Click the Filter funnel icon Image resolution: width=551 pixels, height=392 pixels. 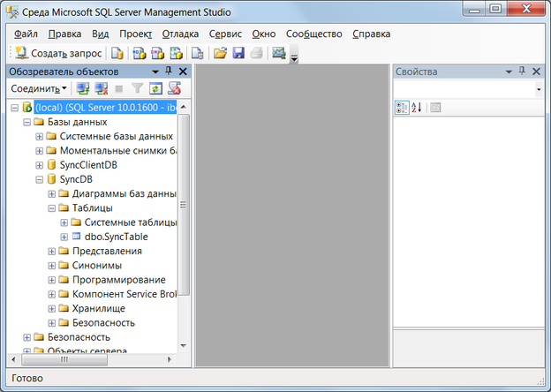coord(138,88)
